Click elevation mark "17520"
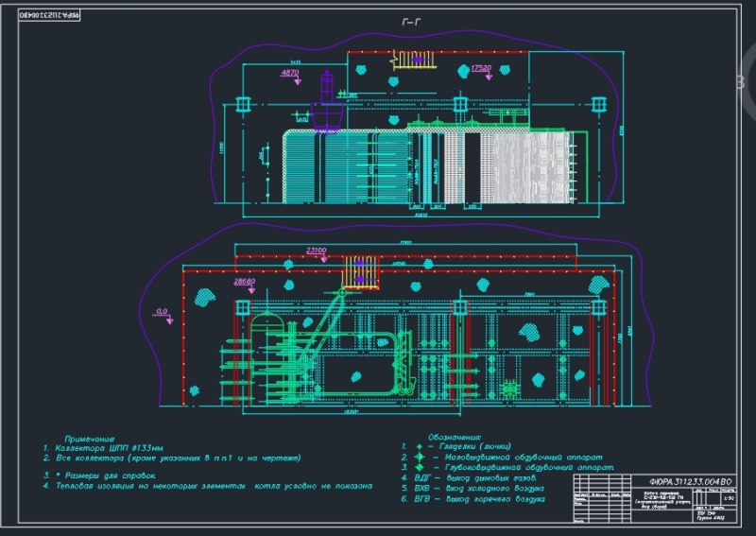Screen dimensions: 756x536 (x=481, y=68)
